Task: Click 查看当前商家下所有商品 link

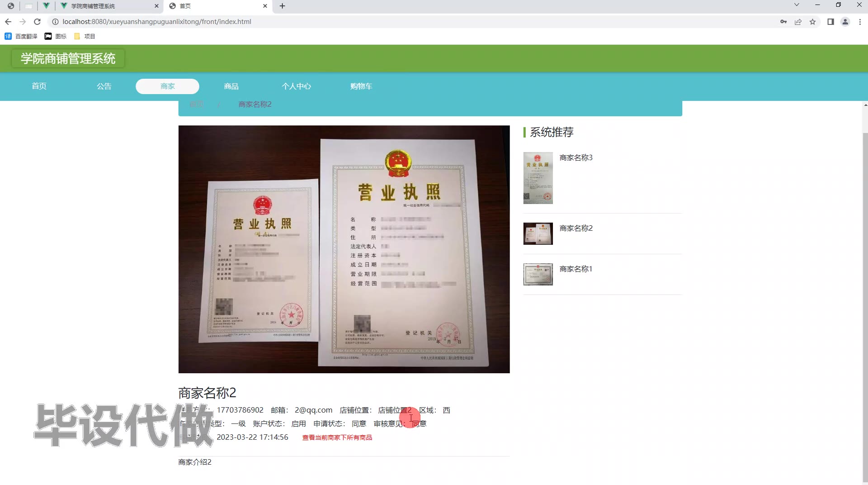Action: [x=337, y=437]
